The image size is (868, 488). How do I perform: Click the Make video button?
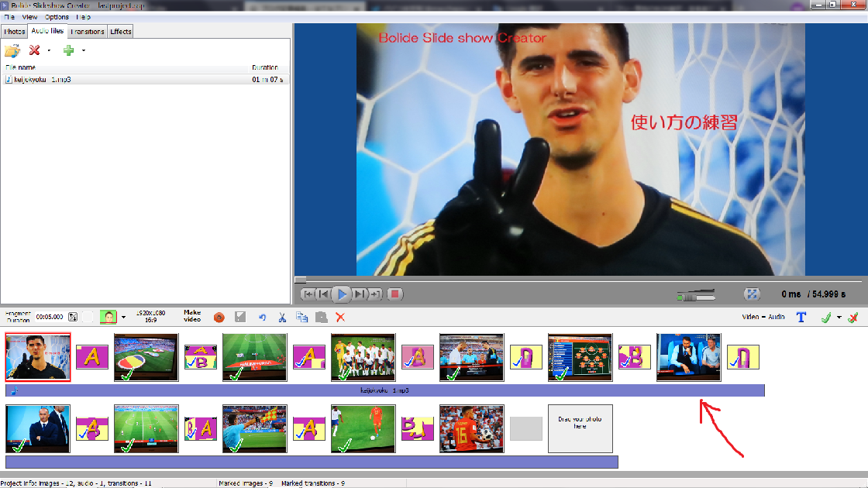tap(192, 316)
